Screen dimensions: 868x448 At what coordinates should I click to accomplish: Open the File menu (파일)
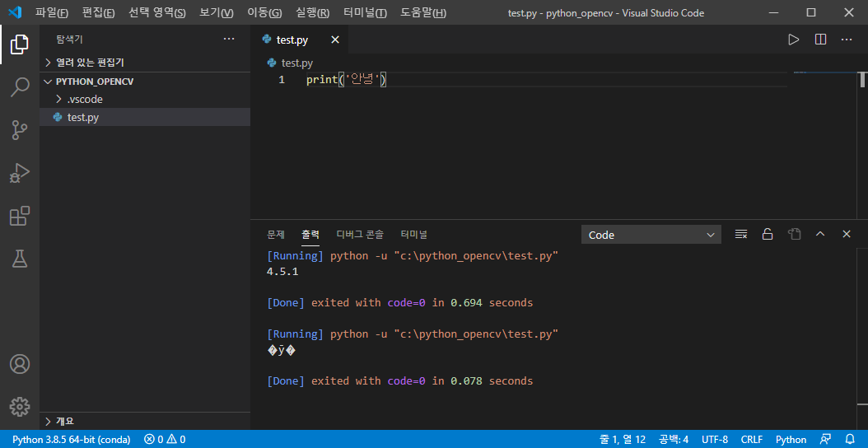coord(52,12)
